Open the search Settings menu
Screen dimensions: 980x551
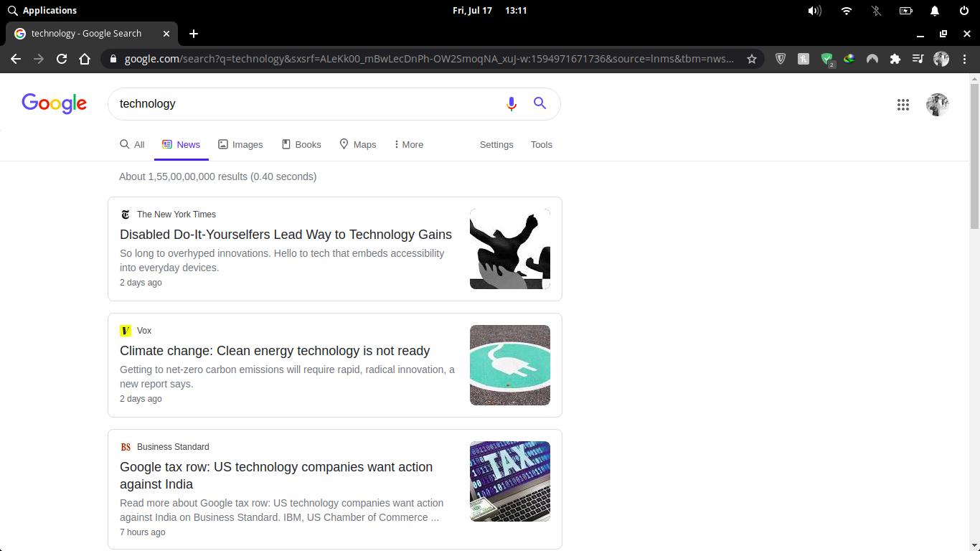[x=496, y=145]
